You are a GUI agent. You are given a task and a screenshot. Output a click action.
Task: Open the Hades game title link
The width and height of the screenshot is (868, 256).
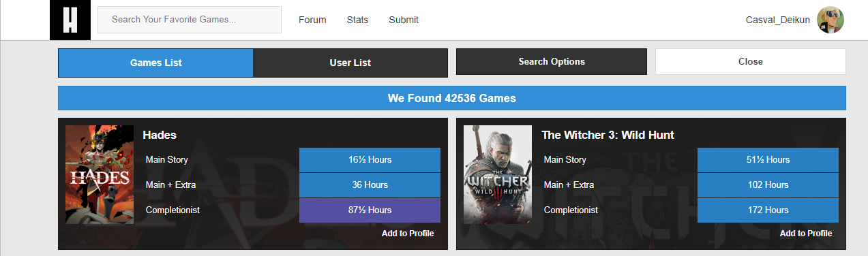pos(160,135)
